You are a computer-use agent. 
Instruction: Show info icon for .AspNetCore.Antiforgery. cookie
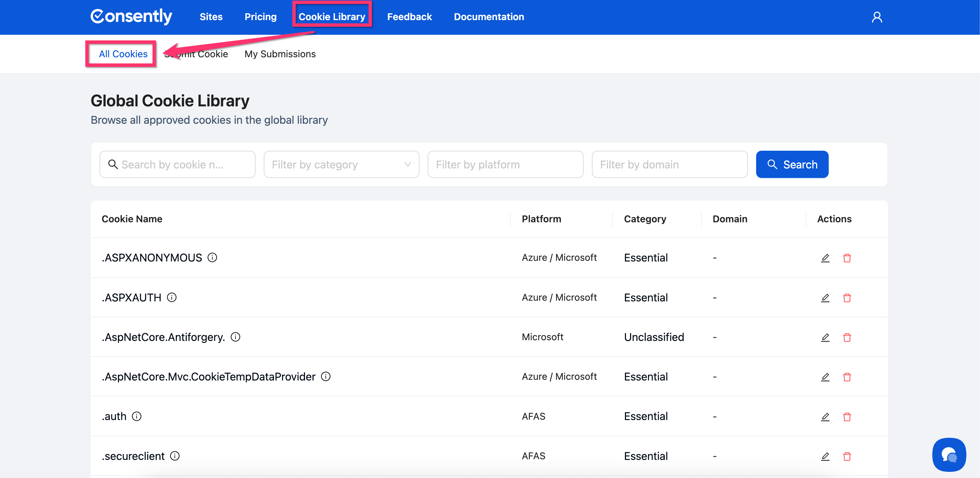click(x=235, y=337)
